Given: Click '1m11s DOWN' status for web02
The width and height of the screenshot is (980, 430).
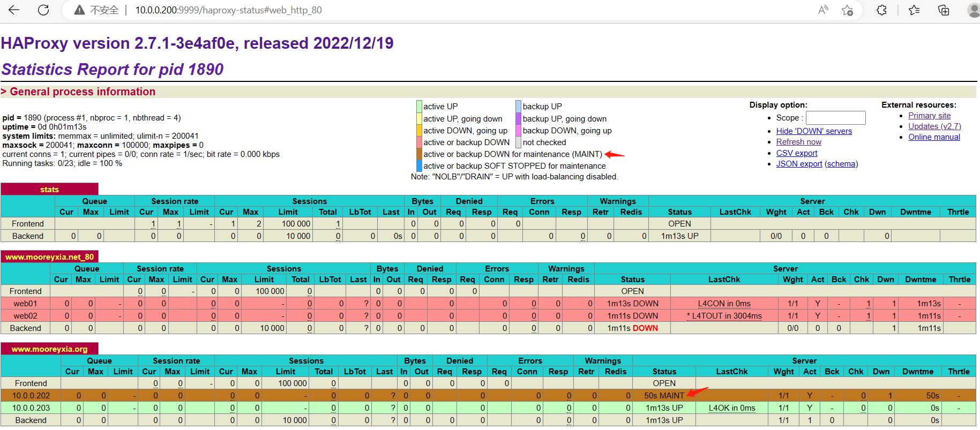Looking at the screenshot, I should coord(632,315).
